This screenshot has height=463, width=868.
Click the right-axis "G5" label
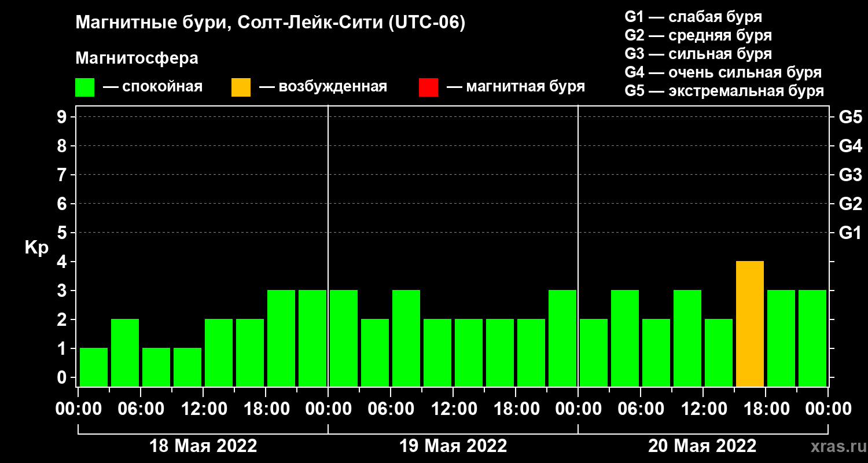850,117
